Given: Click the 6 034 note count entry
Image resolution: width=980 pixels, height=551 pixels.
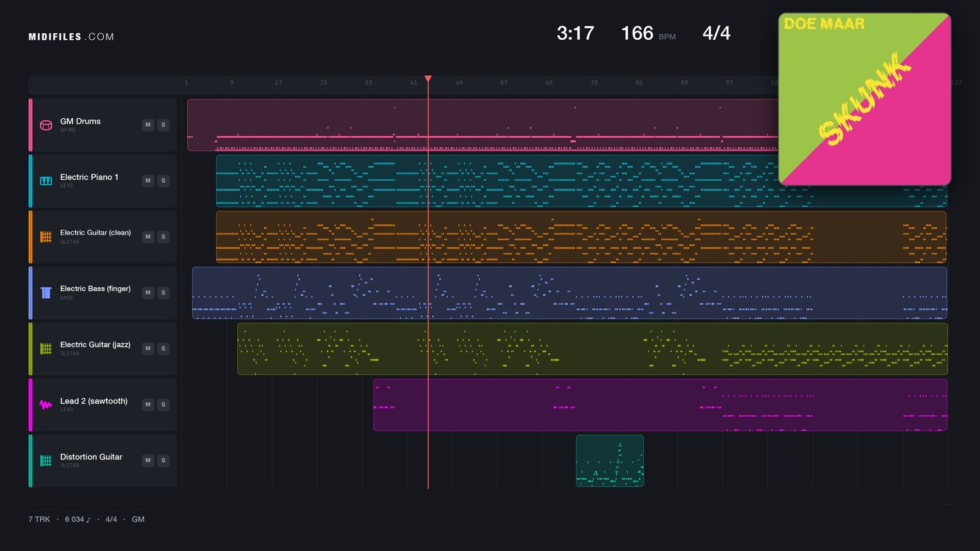Looking at the screenshot, I should coord(78,520).
